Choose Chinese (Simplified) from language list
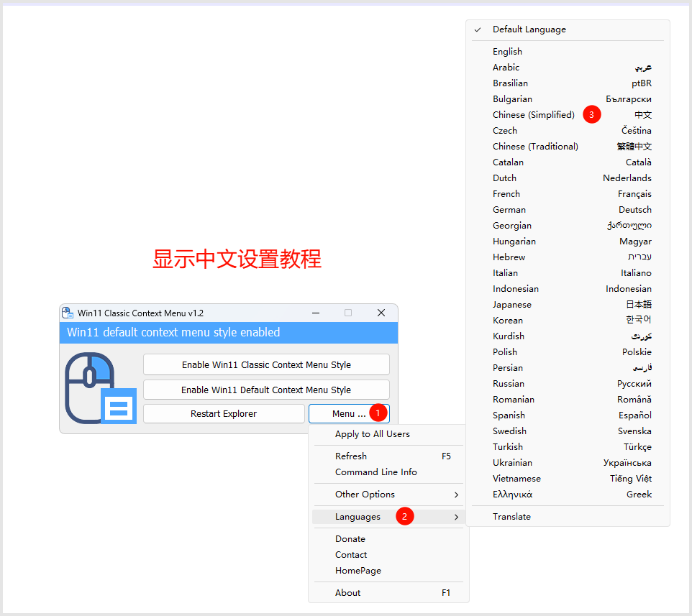 click(534, 115)
